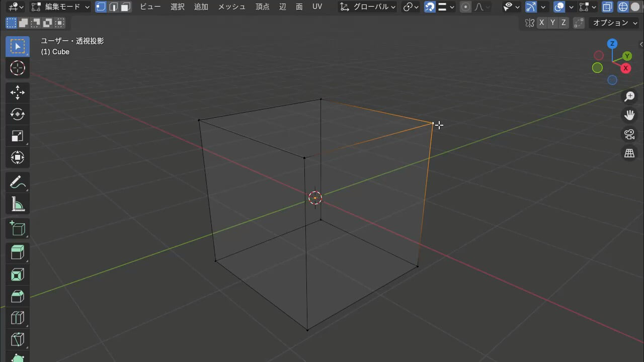Toggle proportional editing button

coord(466,7)
